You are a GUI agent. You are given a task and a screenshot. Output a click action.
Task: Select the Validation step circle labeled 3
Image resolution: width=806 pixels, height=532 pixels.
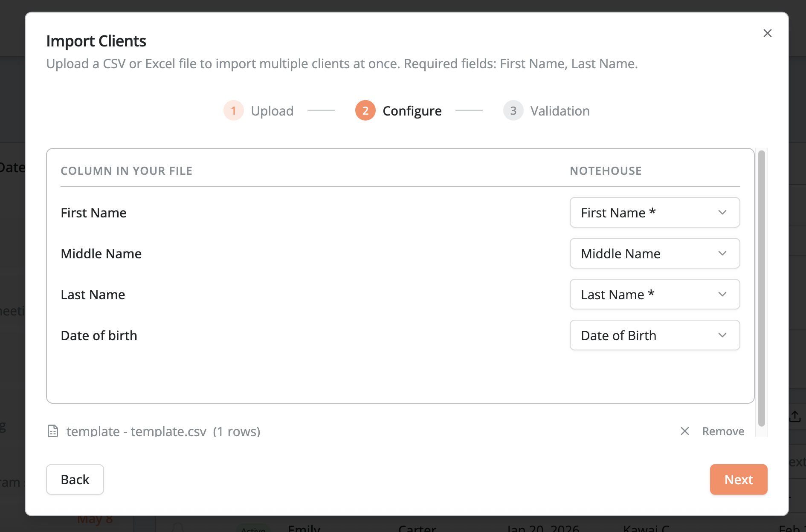click(513, 110)
